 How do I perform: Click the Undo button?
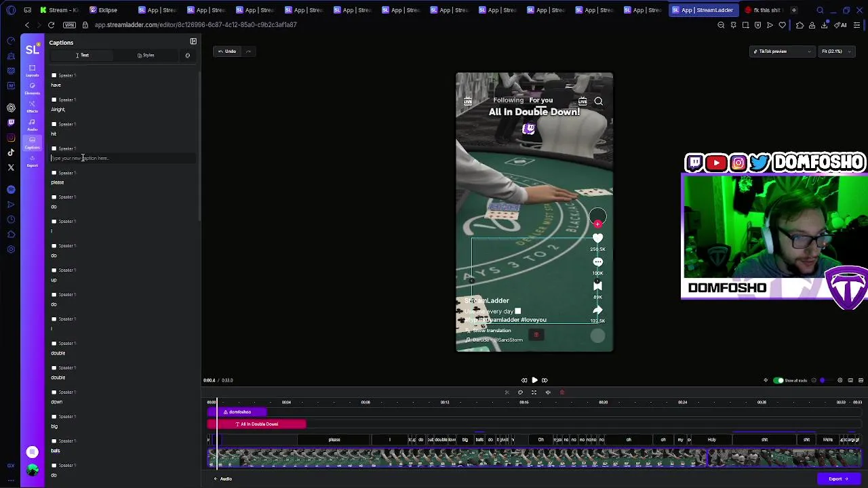point(227,52)
